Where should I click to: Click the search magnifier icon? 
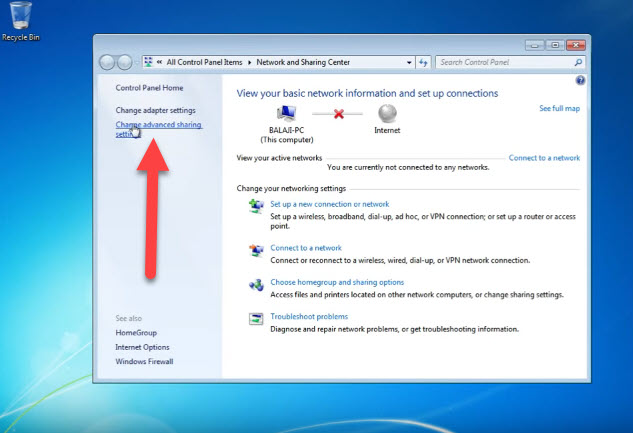tap(578, 62)
